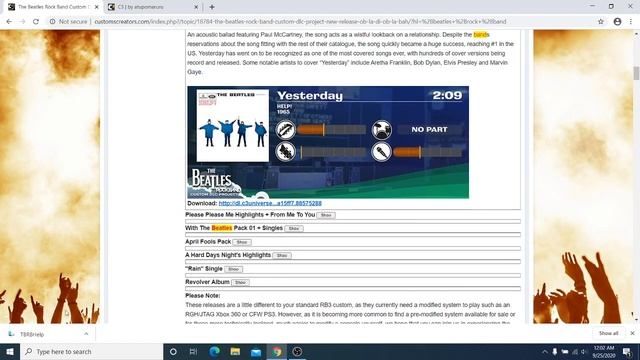Click the NO PART drums label
640x360 pixels.
coord(429,129)
